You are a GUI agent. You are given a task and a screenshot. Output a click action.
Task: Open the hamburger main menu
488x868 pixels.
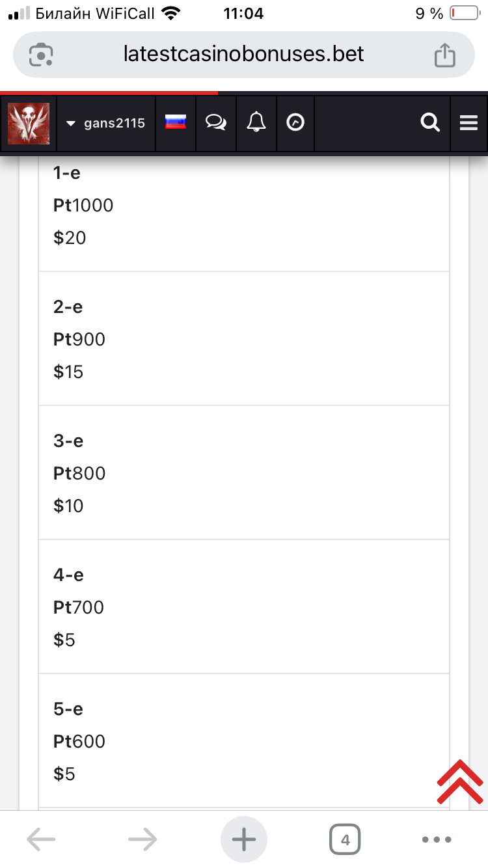(468, 123)
